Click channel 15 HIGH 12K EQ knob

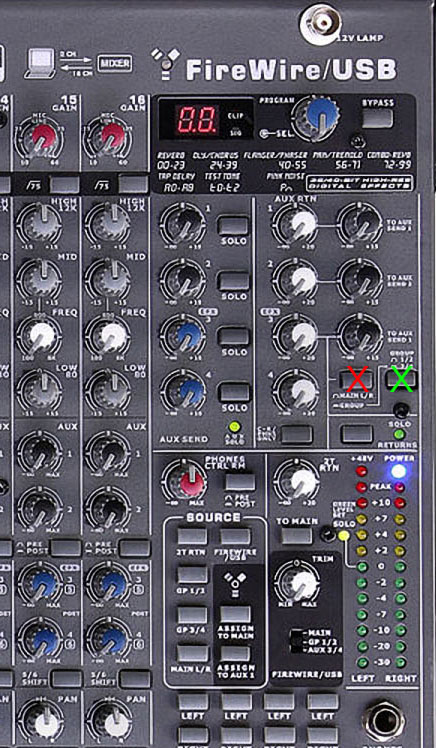tap(42, 223)
